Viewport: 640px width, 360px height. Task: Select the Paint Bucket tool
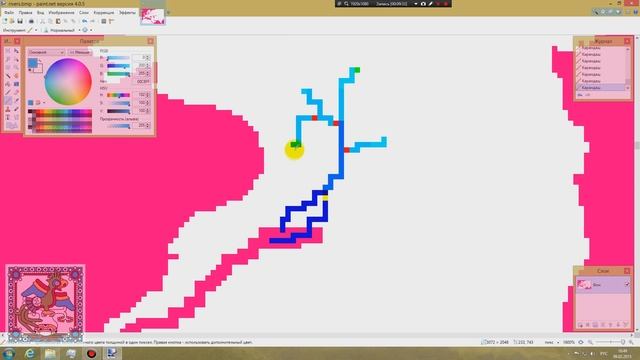tap(8, 84)
